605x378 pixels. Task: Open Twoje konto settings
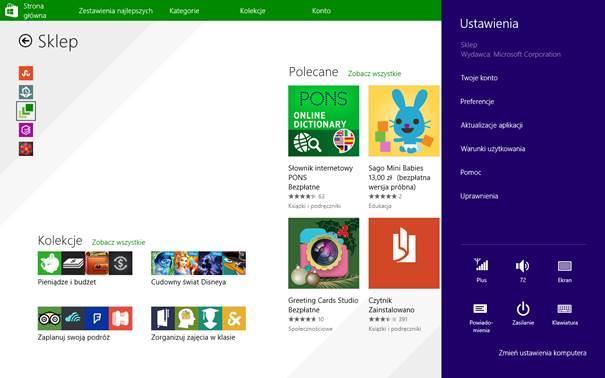(479, 78)
